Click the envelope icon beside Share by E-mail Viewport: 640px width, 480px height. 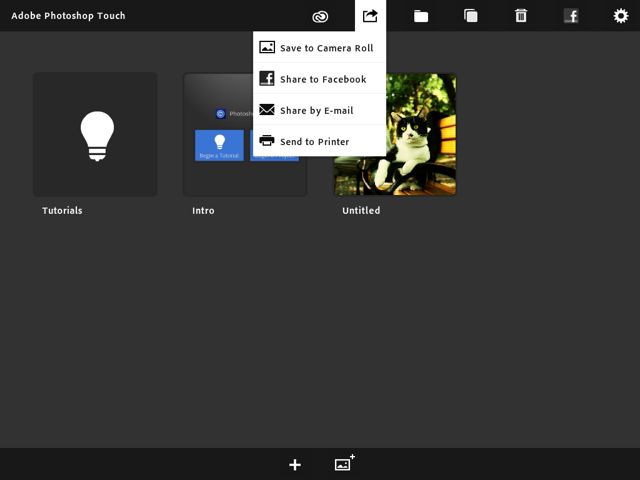[x=267, y=109]
